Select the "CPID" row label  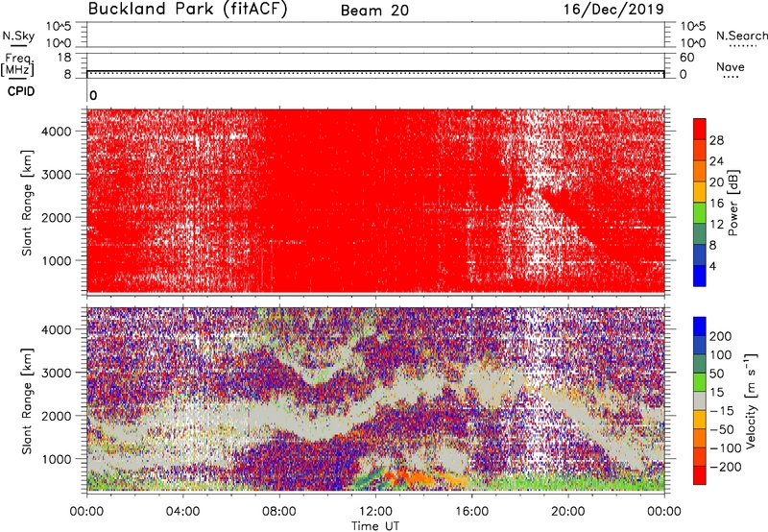21,91
